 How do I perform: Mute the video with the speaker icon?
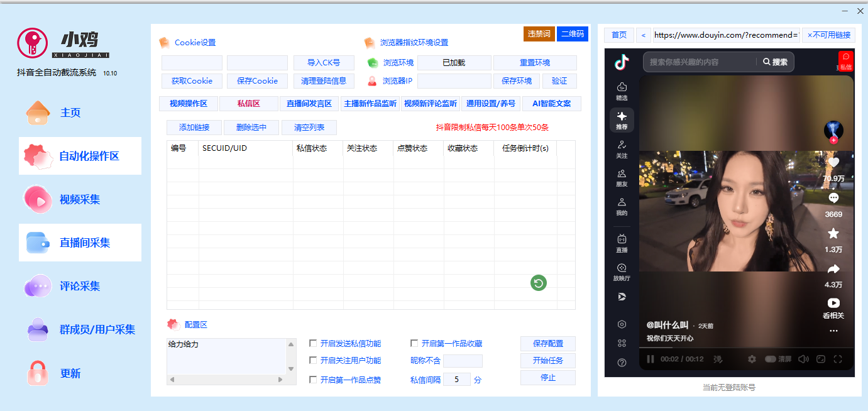tap(803, 359)
